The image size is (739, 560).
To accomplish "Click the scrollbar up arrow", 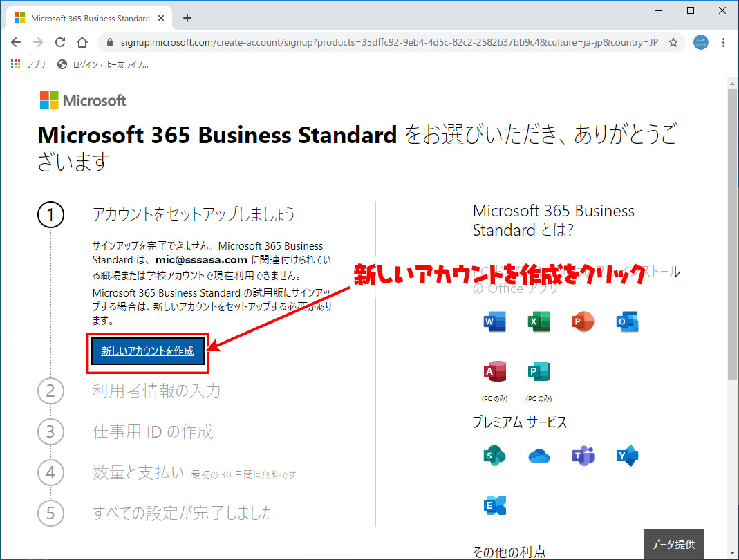I will click(732, 84).
